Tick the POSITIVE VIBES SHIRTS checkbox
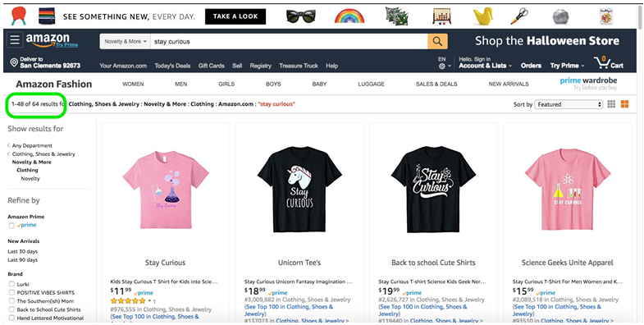The height and width of the screenshot is (325, 644). [x=11, y=292]
